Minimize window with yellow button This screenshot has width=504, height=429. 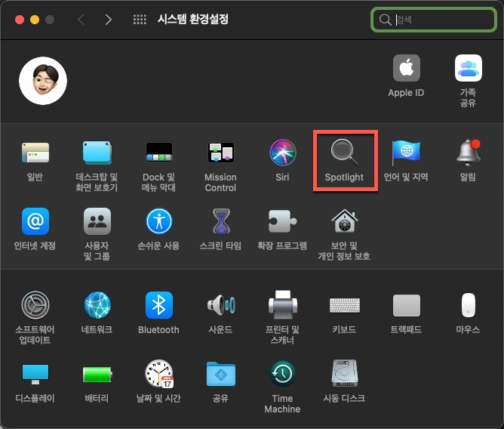(x=35, y=20)
